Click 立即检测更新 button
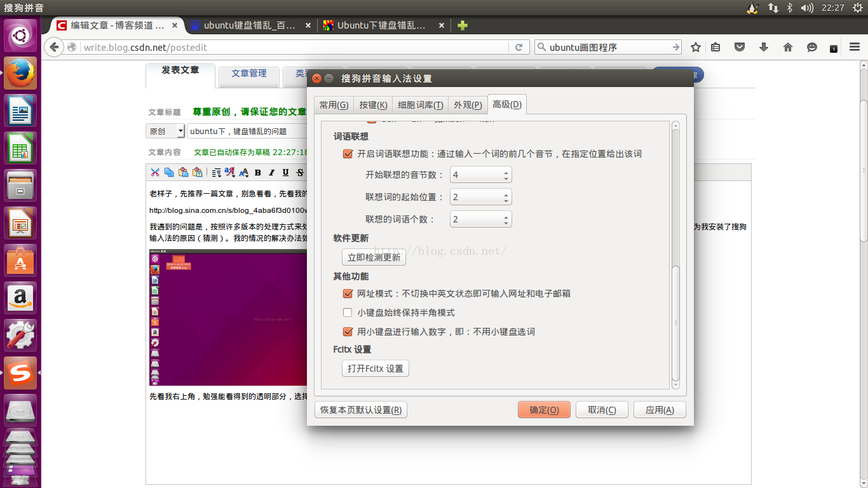 tap(374, 257)
